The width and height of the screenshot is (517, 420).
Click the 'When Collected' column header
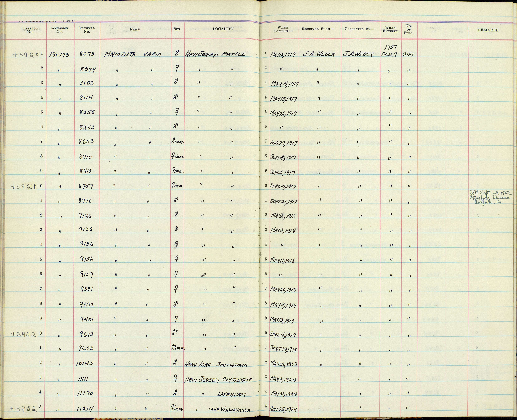click(283, 29)
